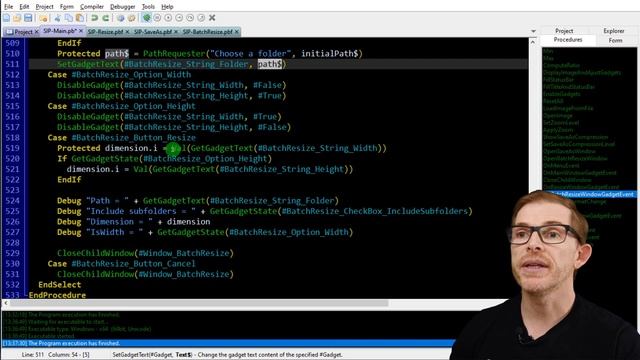Click Case #BatchResize_Button_Cancel on line 530
Image resolution: width=640 pixels, height=360 pixels.
[x=122, y=264]
